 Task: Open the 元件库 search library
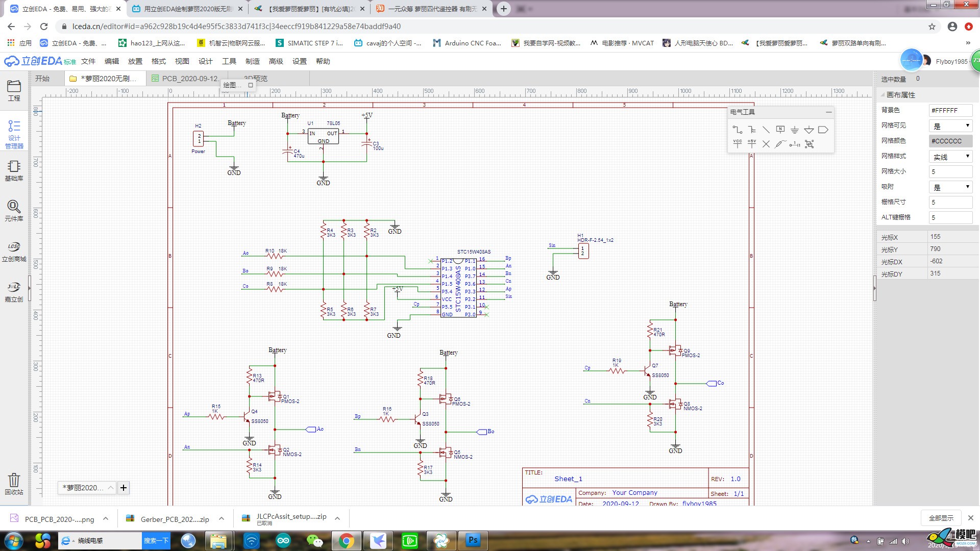tap(14, 211)
